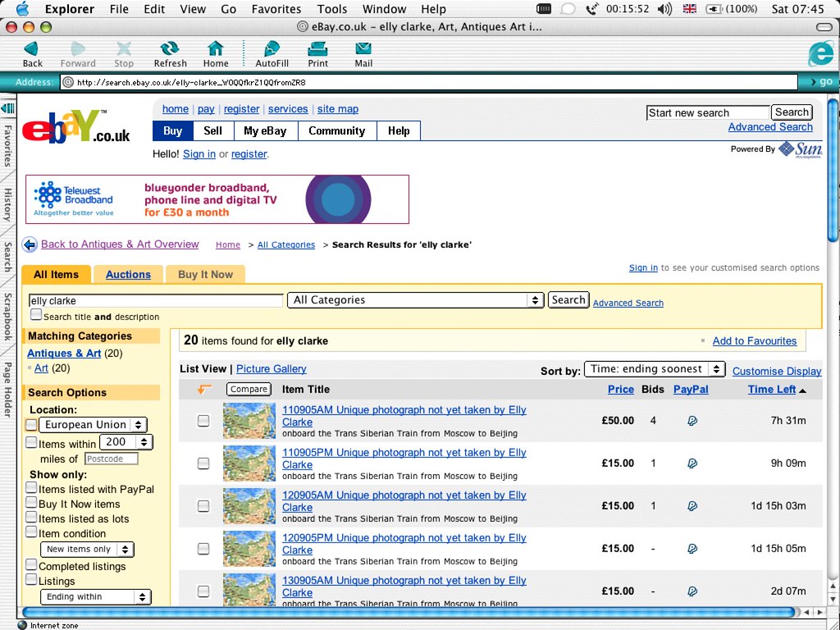Click the Refresh icon in the toolbar
This screenshot has width=840, height=630.
(170, 53)
